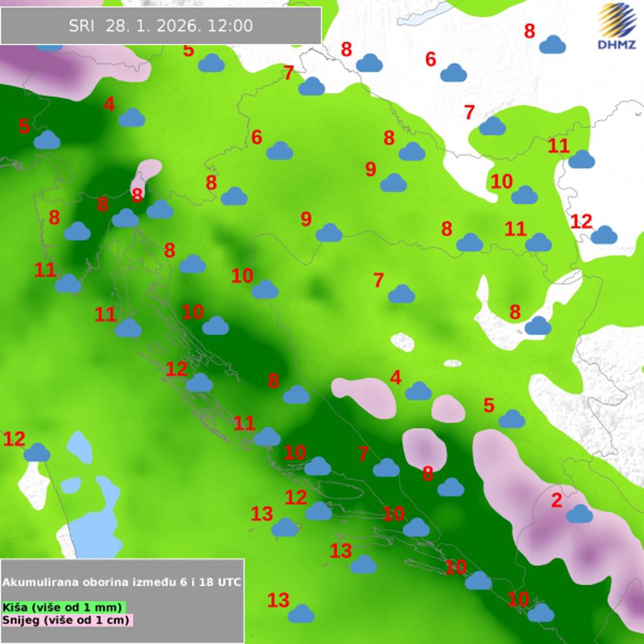Click the cloud beside 4 next to pink snow patches
644x644 pixels.
tap(418, 391)
